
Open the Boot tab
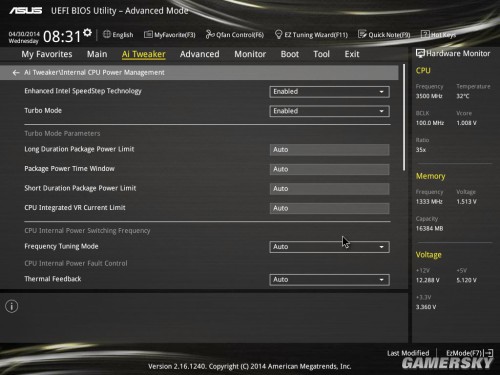(x=290, y=54)
